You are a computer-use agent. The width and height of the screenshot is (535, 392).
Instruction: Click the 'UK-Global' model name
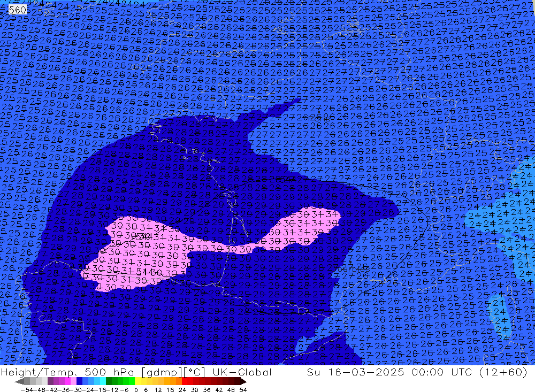[242, 372]
